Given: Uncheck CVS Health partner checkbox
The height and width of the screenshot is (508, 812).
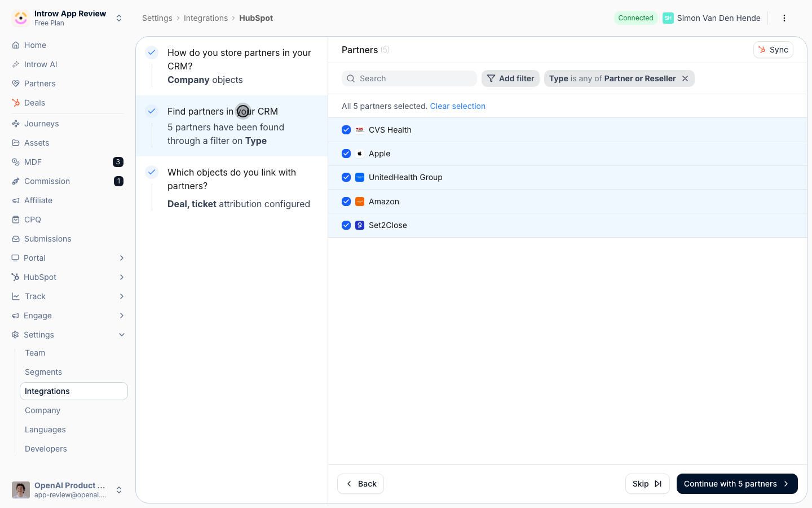Looking at the screenshot, I should point(346,130).
